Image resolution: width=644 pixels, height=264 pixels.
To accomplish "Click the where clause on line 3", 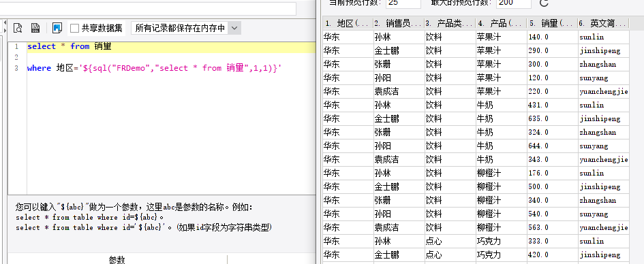I will coord(155,68).
